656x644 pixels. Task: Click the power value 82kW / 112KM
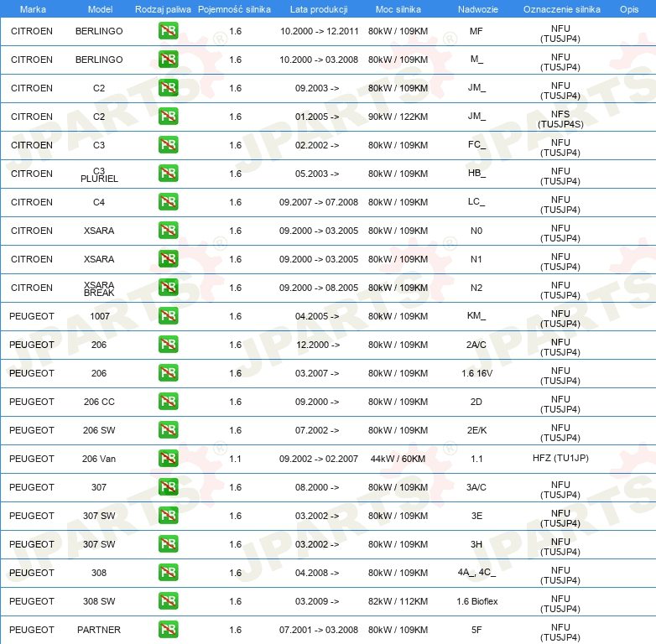click(x=398, y=601)
